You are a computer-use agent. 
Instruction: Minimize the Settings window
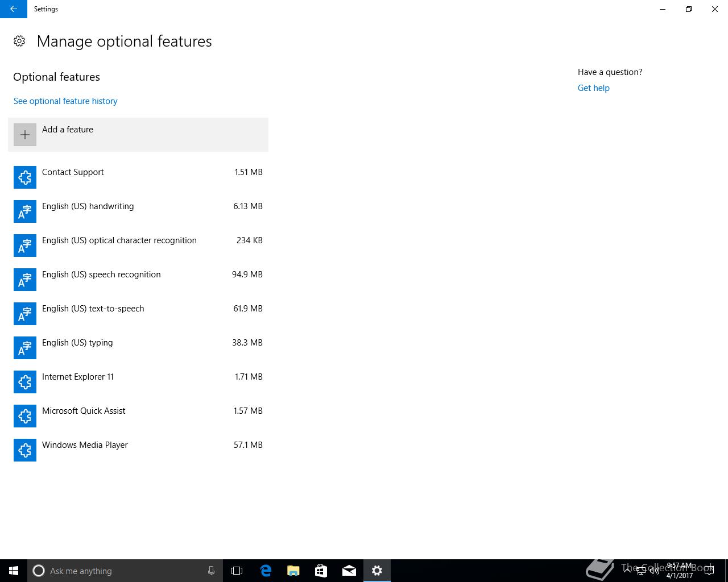coord(663,9)
